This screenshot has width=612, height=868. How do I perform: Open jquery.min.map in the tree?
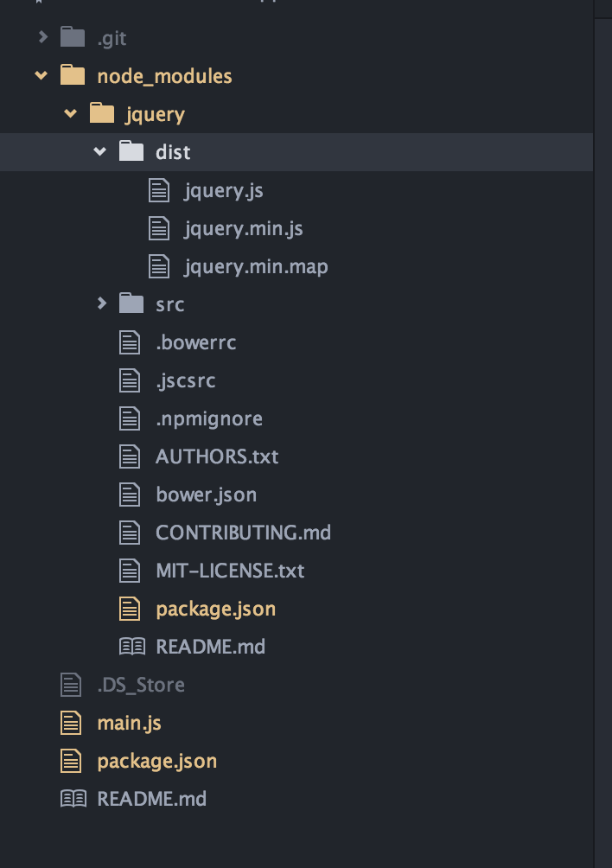pyautogui.click(x=256, y=266)
